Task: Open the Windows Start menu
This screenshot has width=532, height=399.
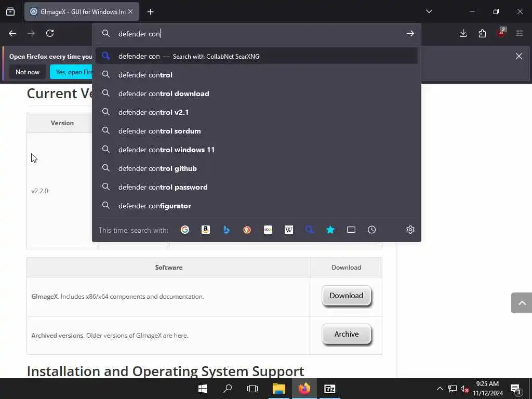Action: tap(203, 389)
